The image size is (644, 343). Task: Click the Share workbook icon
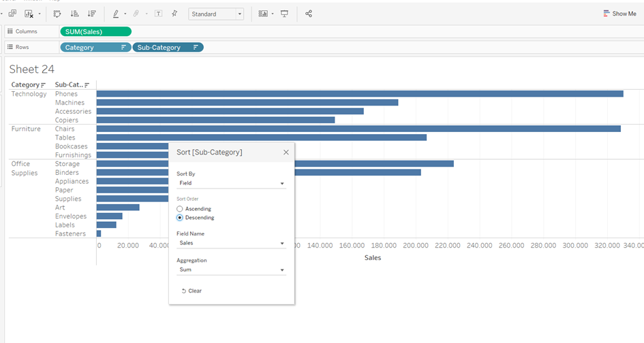pos(309,14)
